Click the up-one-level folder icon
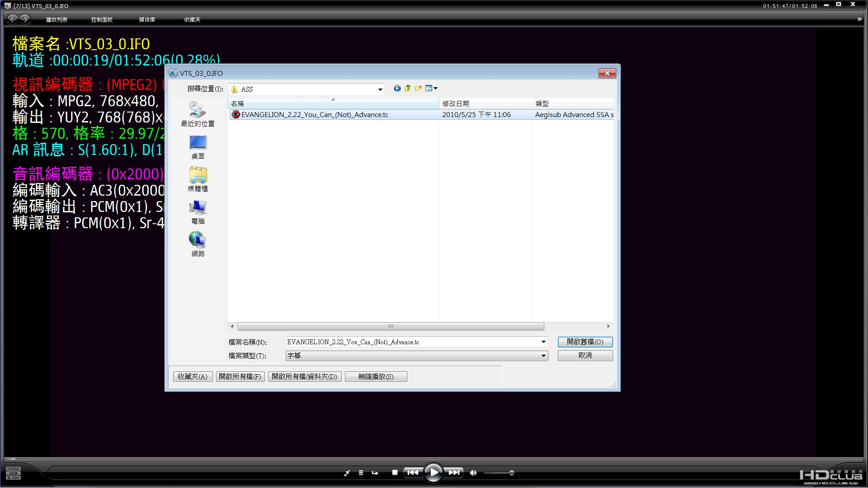Viewport: 868px width, 488px height. click(x=407, y=89)
